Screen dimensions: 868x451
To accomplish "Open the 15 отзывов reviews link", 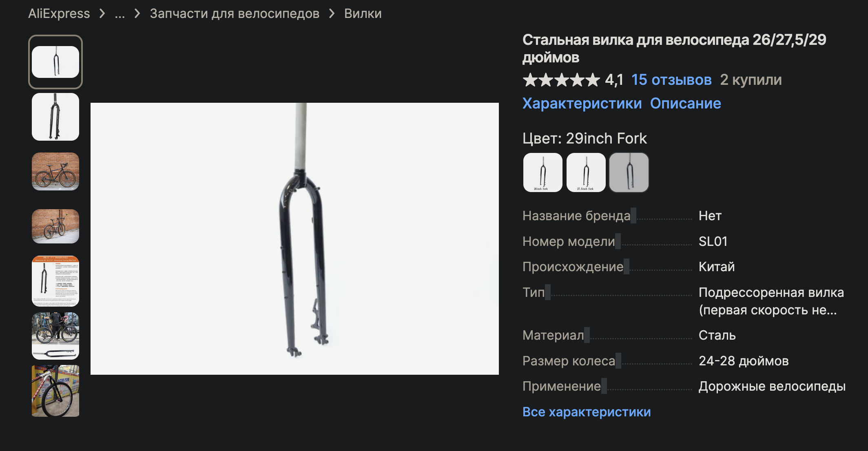I will 671,80.
